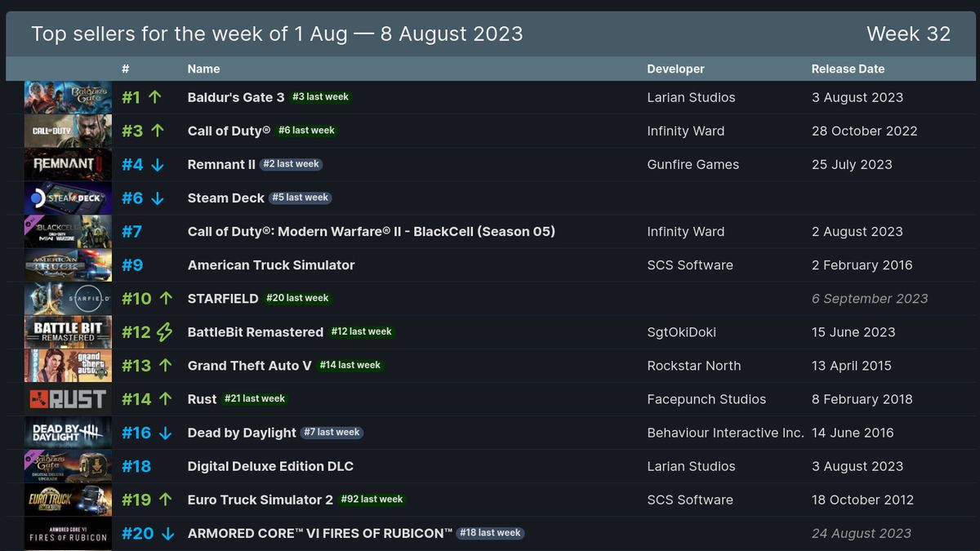The height and width of the screenshot is (551, 980).
Task: Click developer SgtOkiDoki
Action: point(682,332)
